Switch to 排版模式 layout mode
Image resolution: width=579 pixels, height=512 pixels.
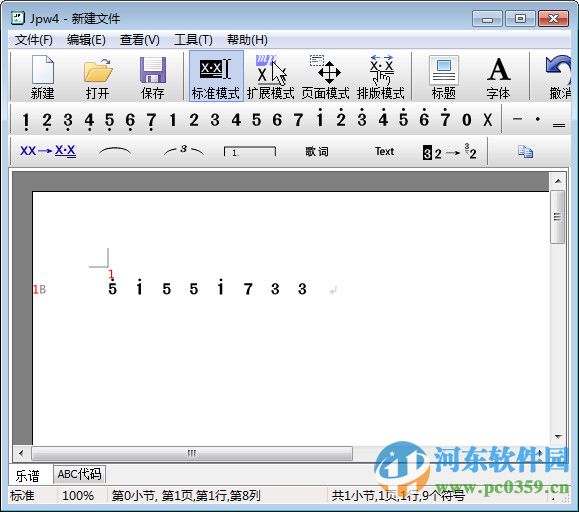[x=381, y=77]
